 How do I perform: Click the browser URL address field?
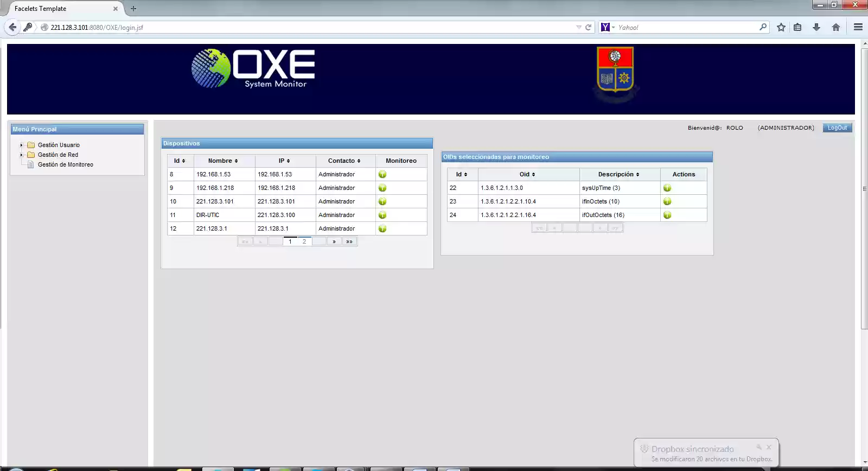pyautogui.click(x=309, y=27)
